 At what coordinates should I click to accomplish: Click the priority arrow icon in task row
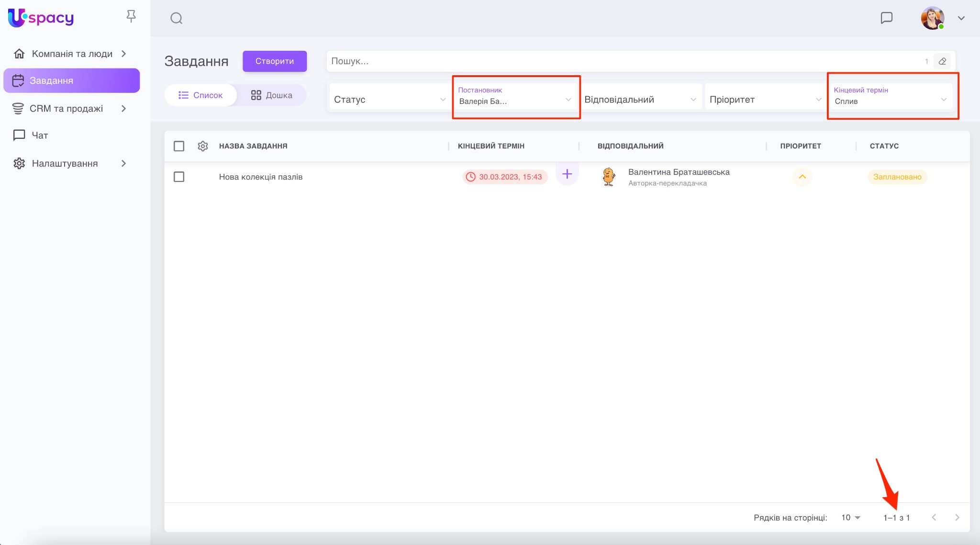coord(802,177)
